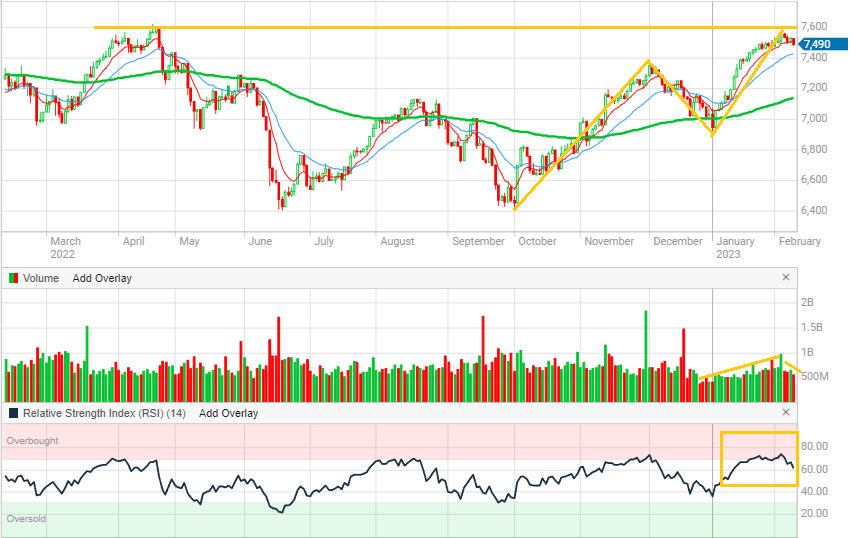Image resolution: width=852 pixels, height=538 pixels.
Task: Open Relative Strength Index (RSI) (14) settings
Action: pos(103,413)
